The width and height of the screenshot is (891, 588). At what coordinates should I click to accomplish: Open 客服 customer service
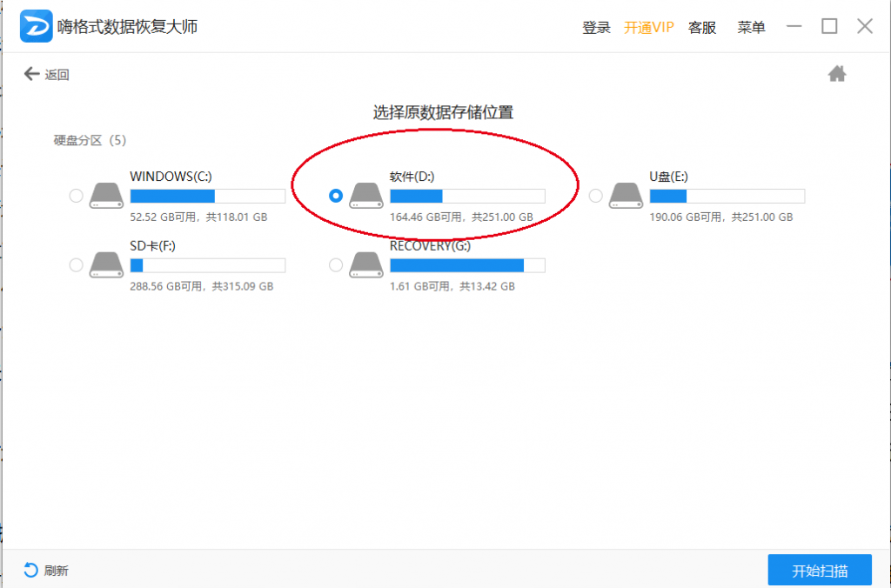pyautogui.click(x=702, y=27)
